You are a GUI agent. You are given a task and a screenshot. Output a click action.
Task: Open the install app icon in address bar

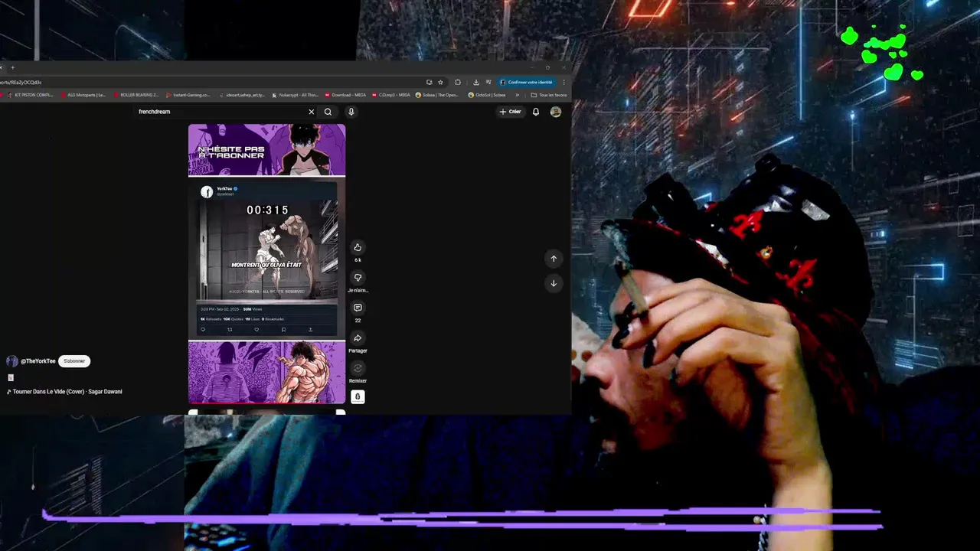(x=430, y=82)
